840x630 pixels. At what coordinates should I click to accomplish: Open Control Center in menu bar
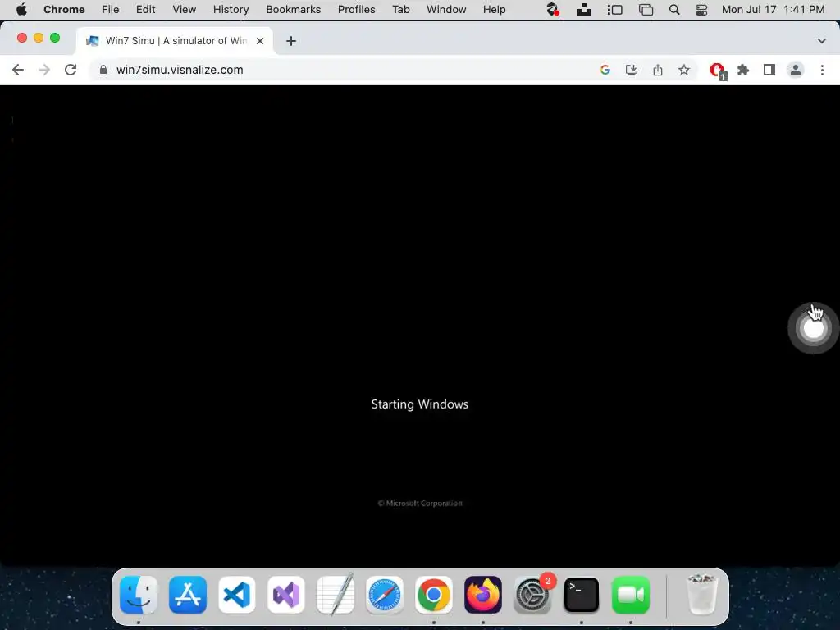pyautogui.click(x=701, y=10)
